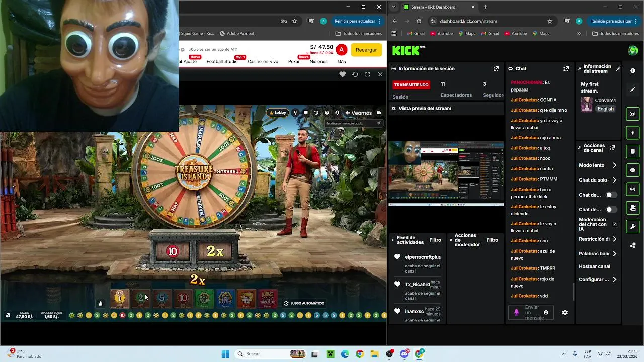
Task: Open the Misiones menu item
Action: [x=318, y=61]
